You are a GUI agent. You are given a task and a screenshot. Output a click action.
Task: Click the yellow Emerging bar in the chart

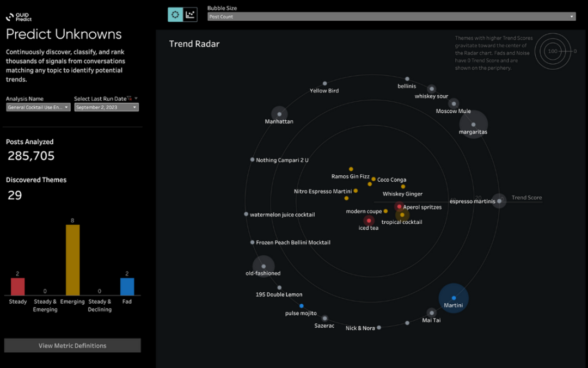72,260
